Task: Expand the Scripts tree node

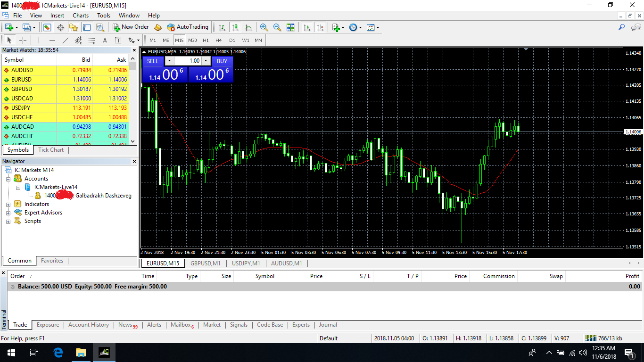Action: click(x=8, y=221)
